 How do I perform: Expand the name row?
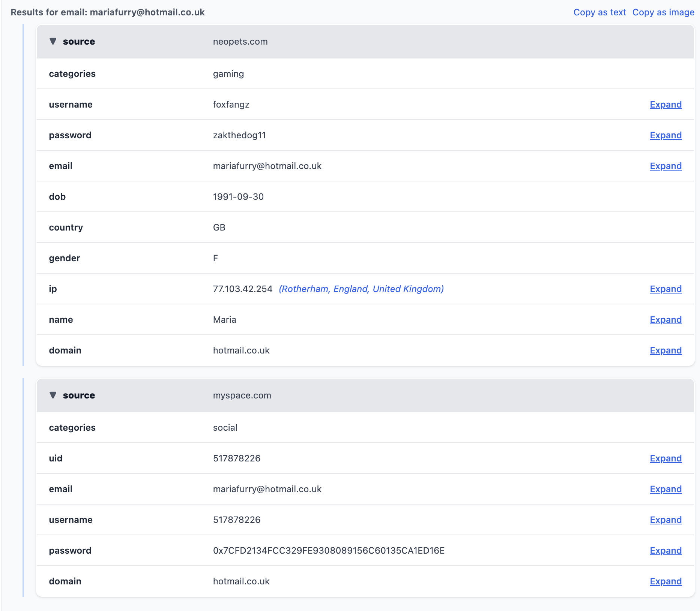point(665,320)
